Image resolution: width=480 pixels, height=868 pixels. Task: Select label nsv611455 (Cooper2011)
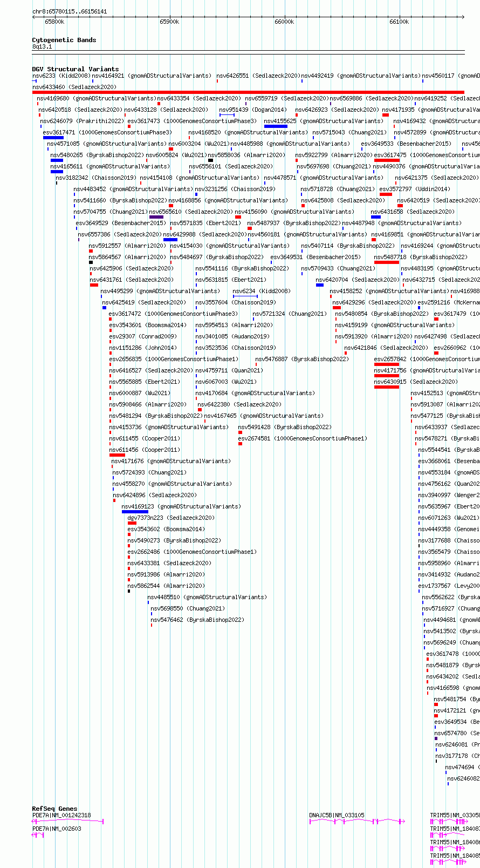point(145,438)
